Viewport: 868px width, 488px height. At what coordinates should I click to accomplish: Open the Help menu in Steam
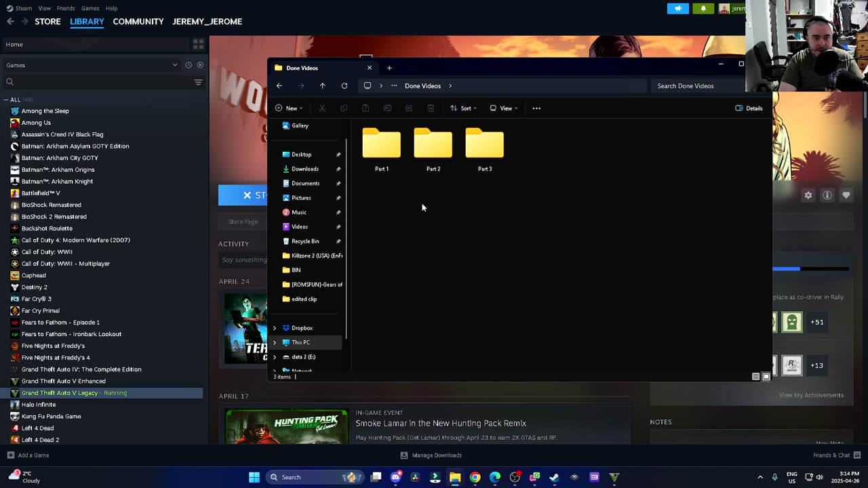[112, 8]
